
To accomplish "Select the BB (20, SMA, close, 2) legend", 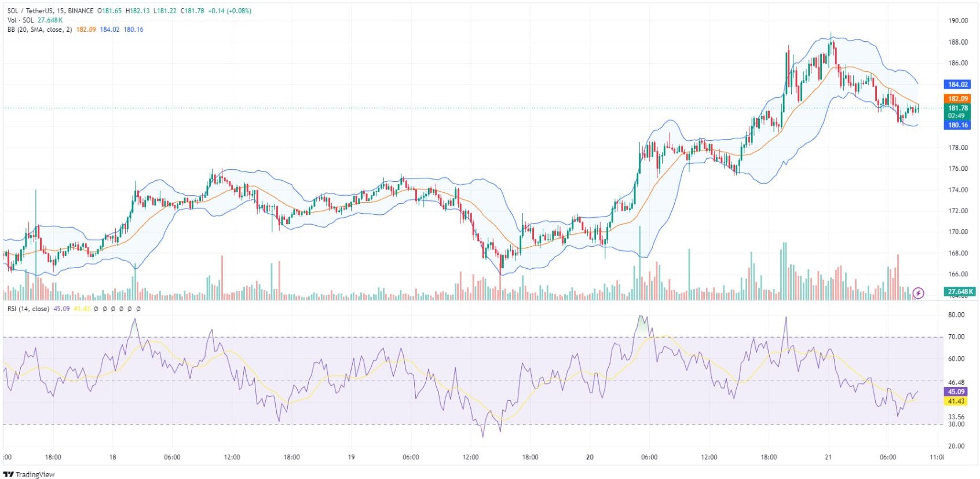I will point(40,30).
